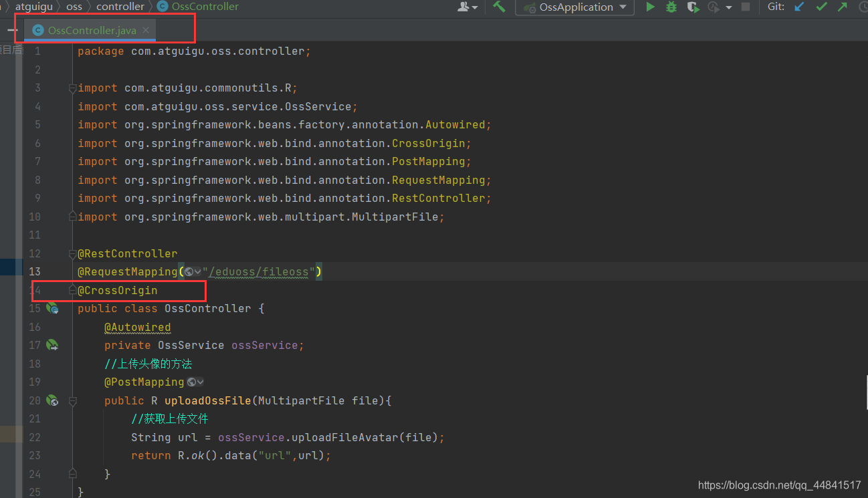Run OssApplication with the green play icon

tap(650, 7)
